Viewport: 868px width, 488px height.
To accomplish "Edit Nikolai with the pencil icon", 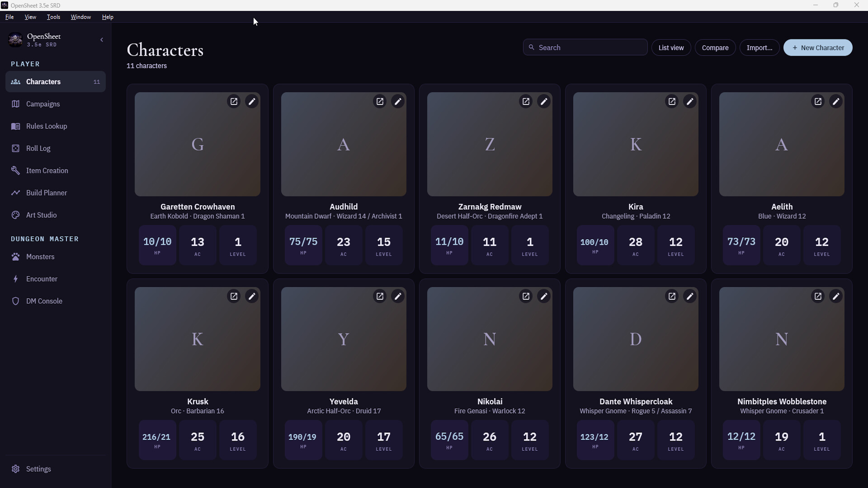I will (x=544, y=296).
